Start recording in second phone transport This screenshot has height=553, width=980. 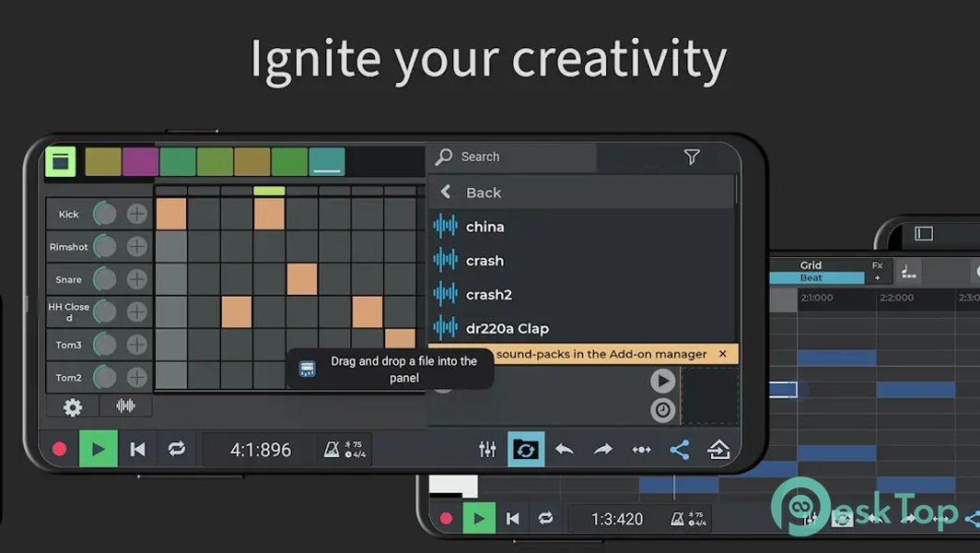click(x=446, y=519)
